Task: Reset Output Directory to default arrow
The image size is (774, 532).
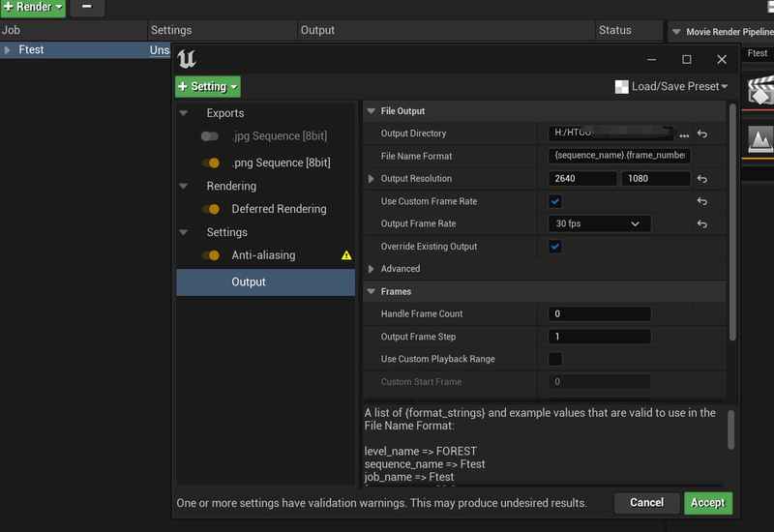Action: (702, 134)
